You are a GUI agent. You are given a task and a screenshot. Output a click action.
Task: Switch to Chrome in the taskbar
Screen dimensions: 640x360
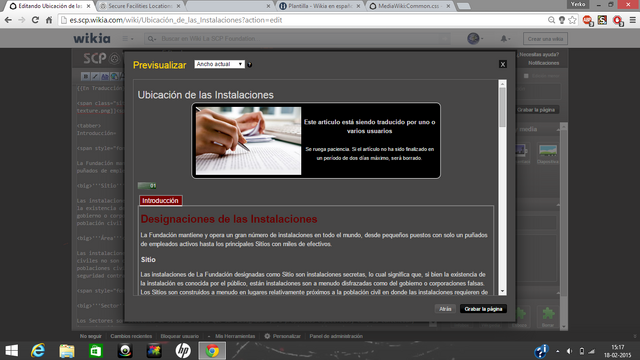pyautogui.click(x=212, y=351)
